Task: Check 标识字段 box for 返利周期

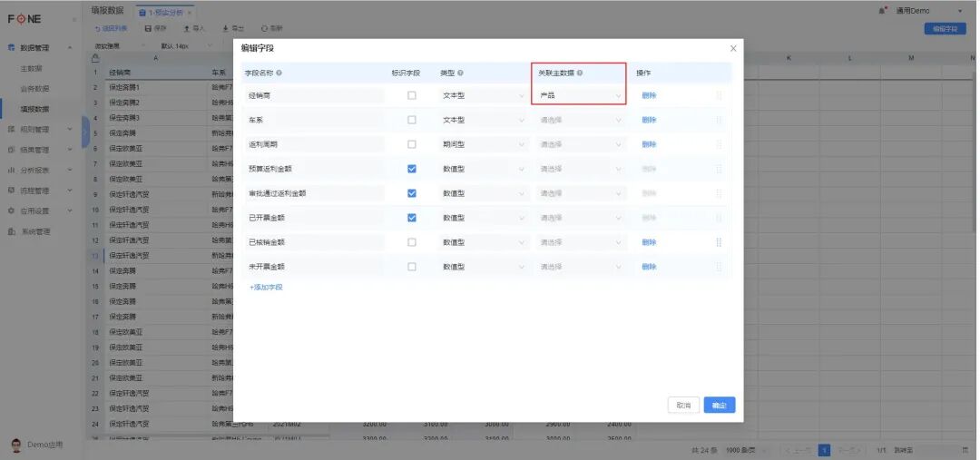Action: pyautogui.click(x=411, y=144)
